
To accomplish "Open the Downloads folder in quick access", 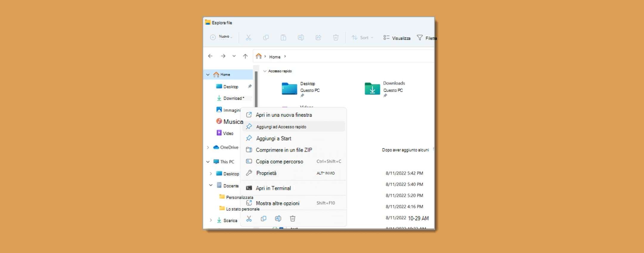I will tap(372, 89).
